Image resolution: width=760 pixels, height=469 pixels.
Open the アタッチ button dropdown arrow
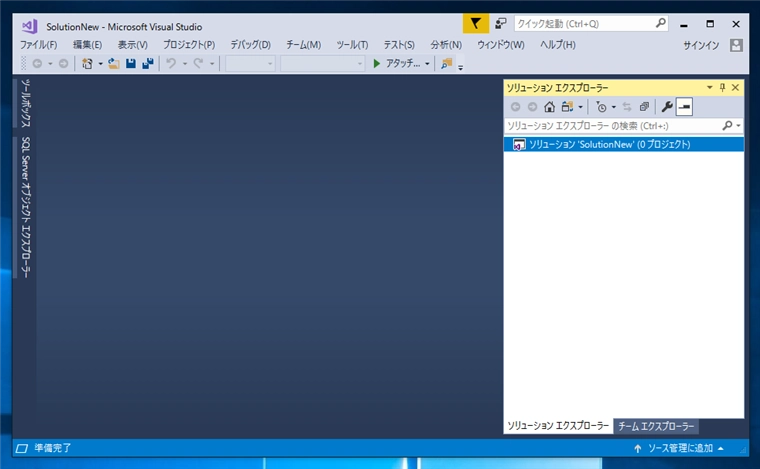click(x=427, y=63)
